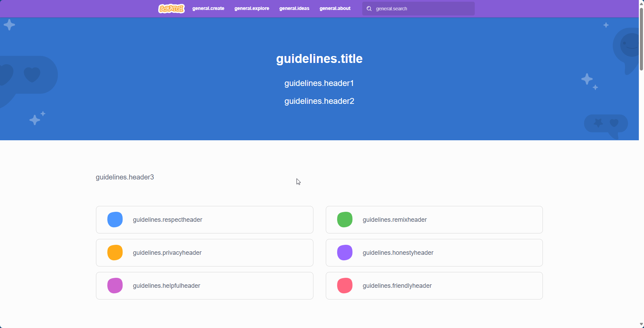Choose the guidelines.helpfulheader card

[x=204, y=286]
